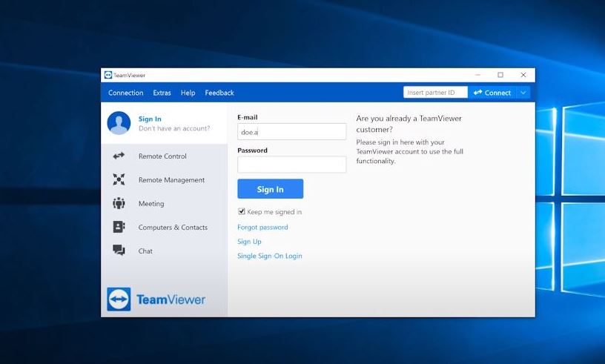Open the Feedback menu
This screenshot has height=364, width=605.
[x=219, y=93]
